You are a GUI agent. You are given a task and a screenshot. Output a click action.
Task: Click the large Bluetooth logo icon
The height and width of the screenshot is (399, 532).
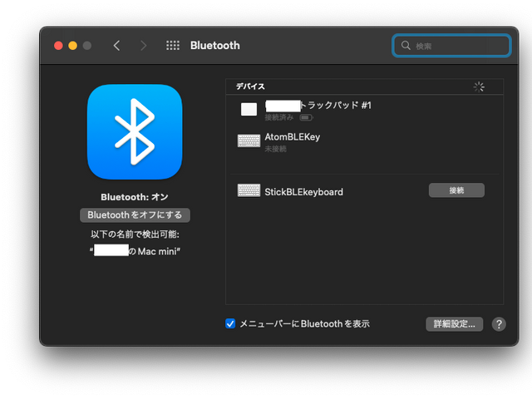pyautogui.click(x=135, y=132)
